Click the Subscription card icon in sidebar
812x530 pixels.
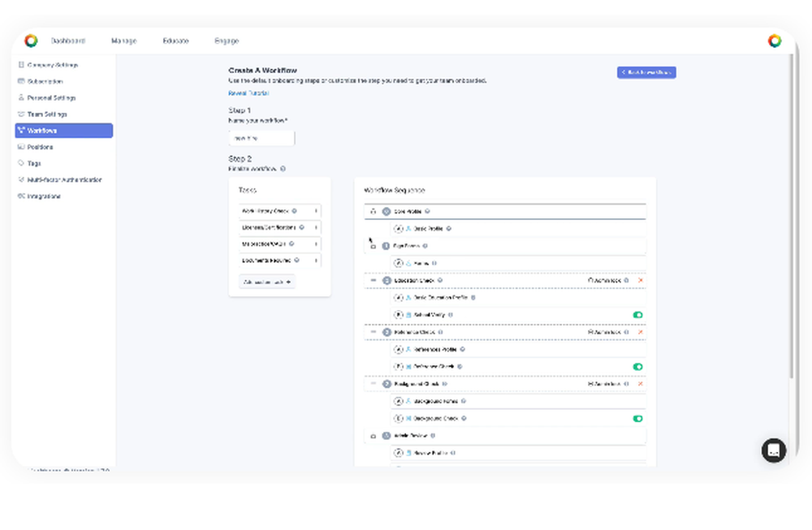pos(21,81)
